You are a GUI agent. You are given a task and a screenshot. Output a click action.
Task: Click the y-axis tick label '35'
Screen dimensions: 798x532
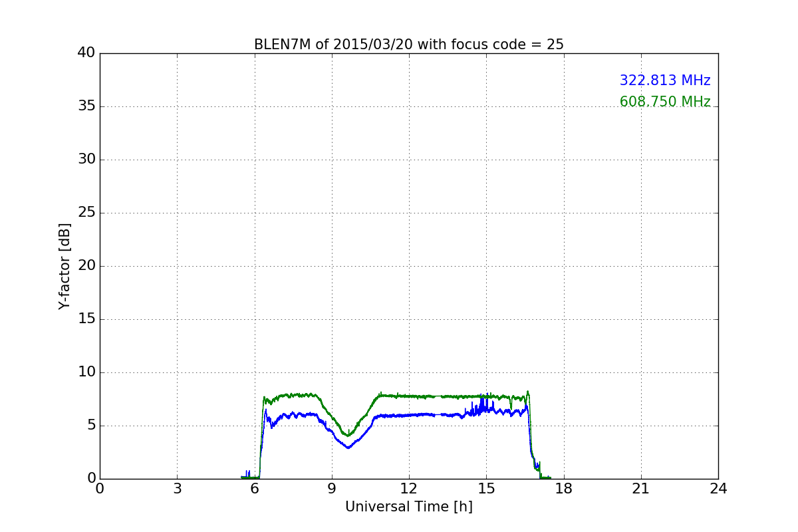86,106
